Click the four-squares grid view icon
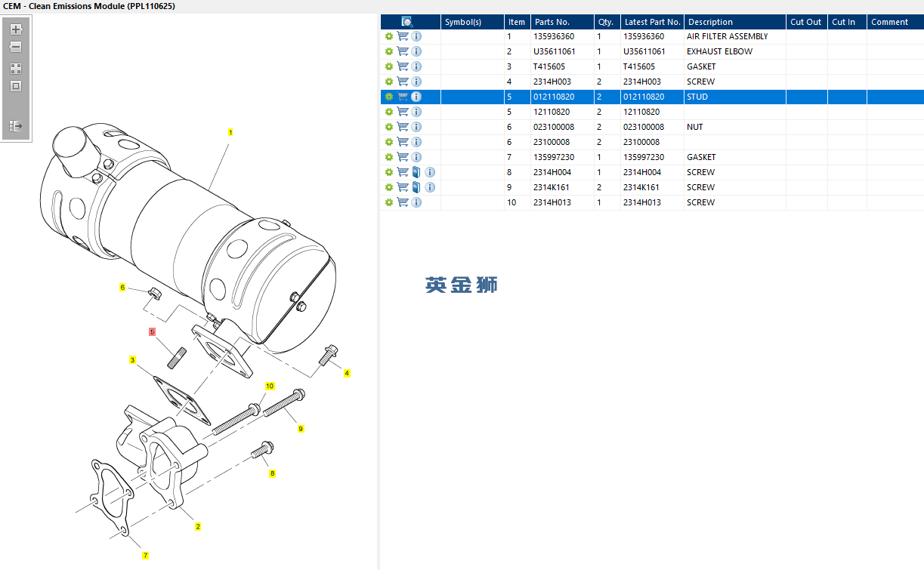The width and height of the screenshot is (924, 570). coord(16,68)
